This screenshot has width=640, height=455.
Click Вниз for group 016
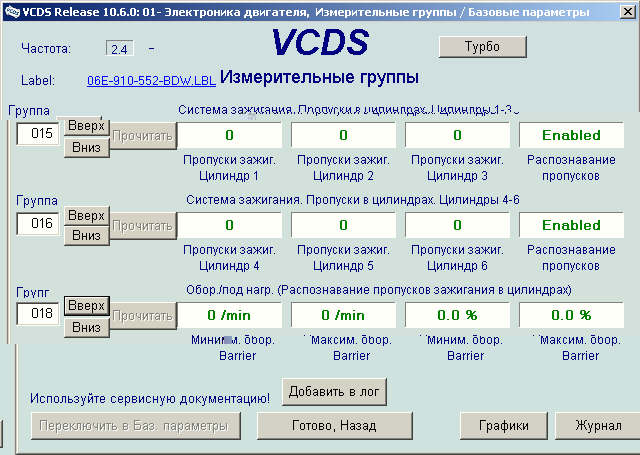pos(87,235)
